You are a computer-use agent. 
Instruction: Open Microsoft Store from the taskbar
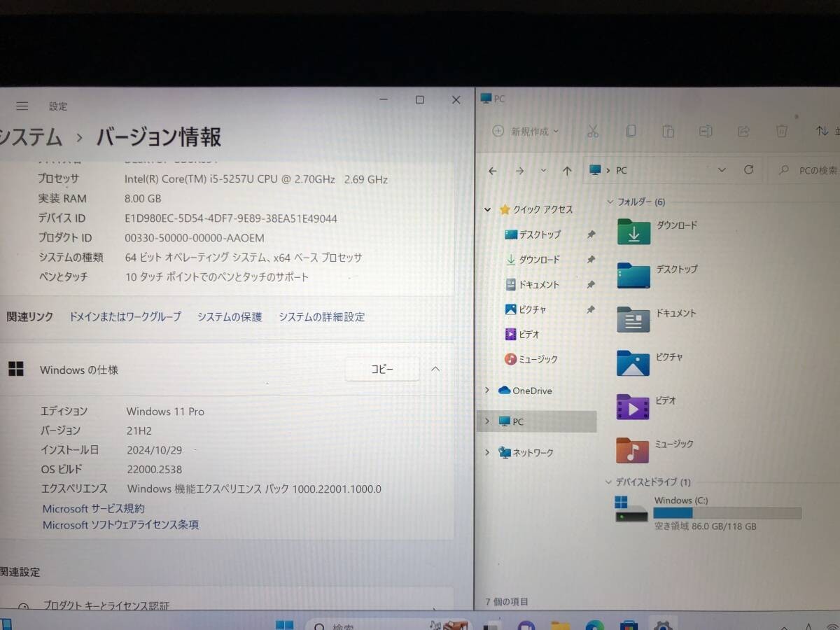click(629, 625)
